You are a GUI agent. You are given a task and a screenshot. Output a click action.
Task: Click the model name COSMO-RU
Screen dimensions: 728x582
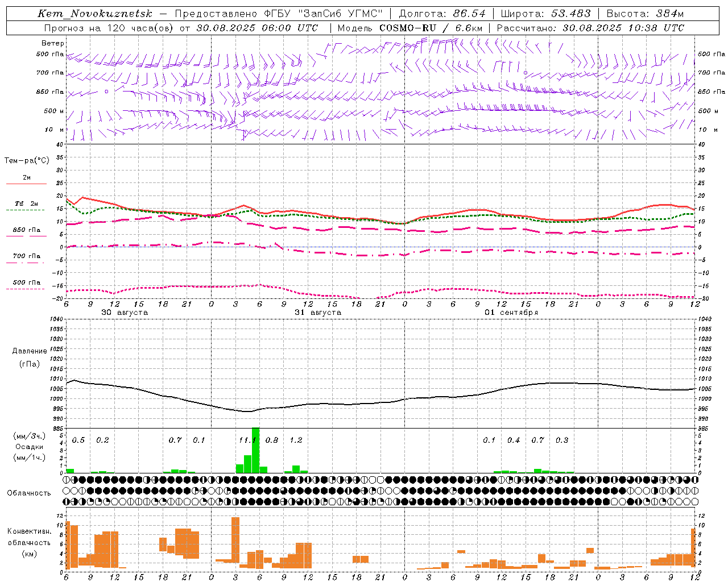point(408,28)
